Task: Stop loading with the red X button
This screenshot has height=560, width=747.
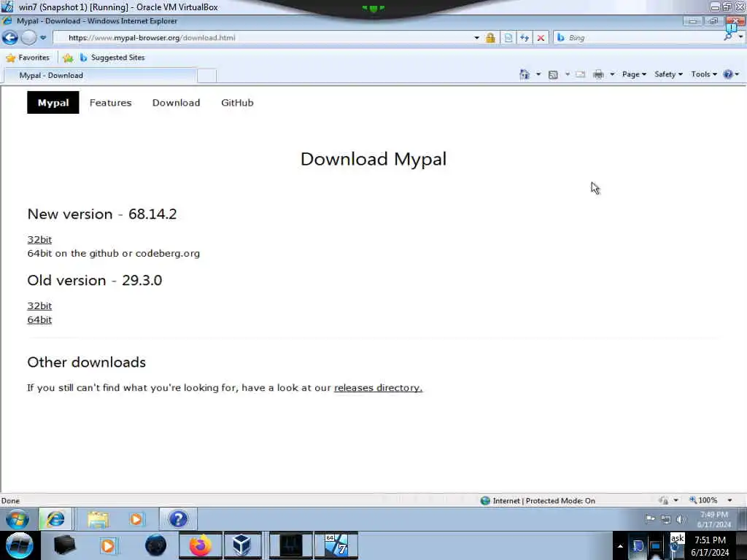Action: tap(541, 38)
